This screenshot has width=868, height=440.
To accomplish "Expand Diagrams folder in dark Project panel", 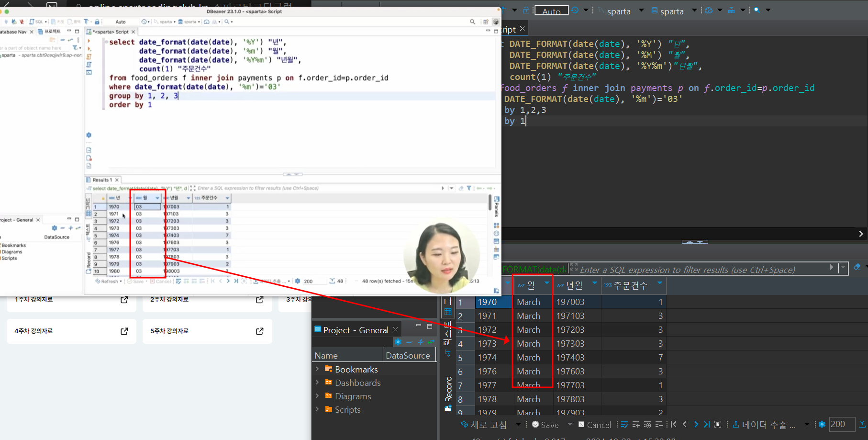I will click(x=317, y=396).
